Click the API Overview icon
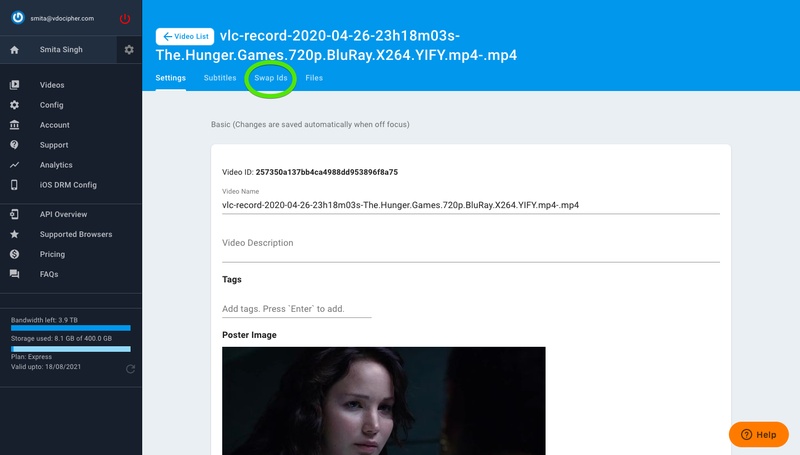This screenshot has width=800, height=455. pyautogui.click(x=14, y=214)
